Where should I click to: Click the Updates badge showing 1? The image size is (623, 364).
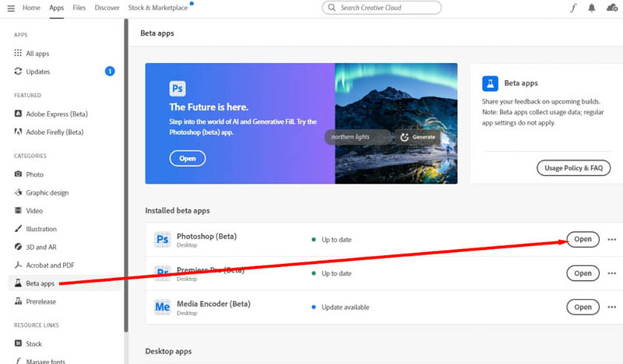pos(110,71)
